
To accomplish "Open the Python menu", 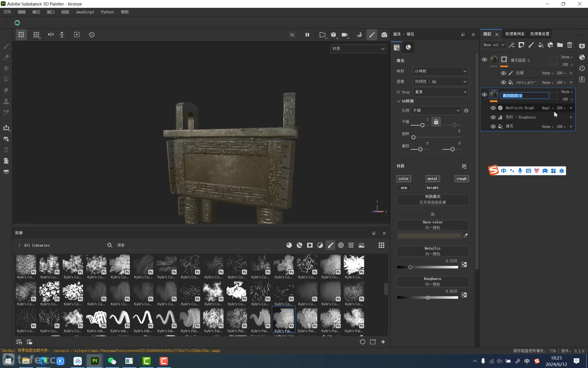I will (x=107, y=12).
